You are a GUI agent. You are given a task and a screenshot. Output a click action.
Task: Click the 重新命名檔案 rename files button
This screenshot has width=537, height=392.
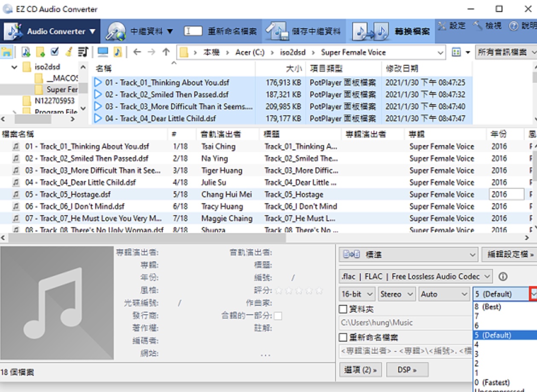click(x=220, y=31)
